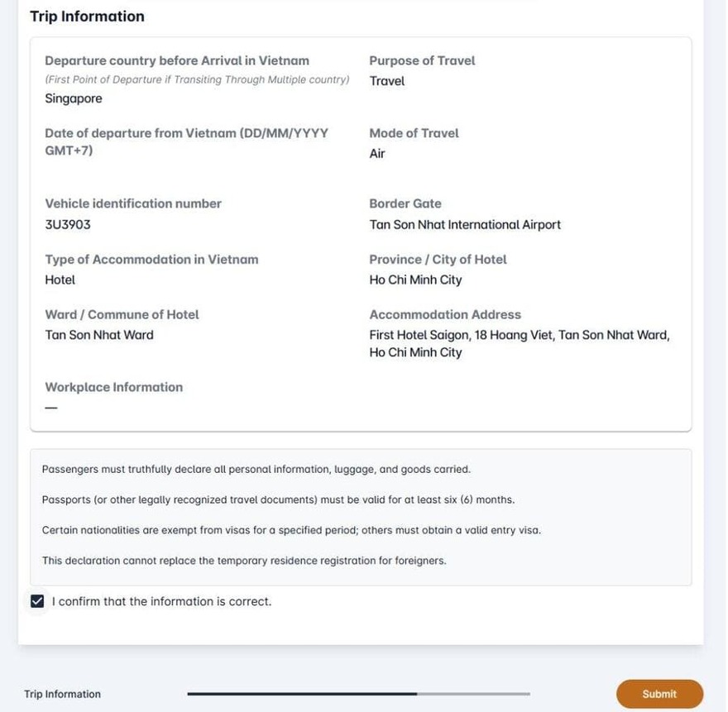728x712 pixels.
Task: Click Tan Son Nhat International Airport border gate
Action: point(465,225)
